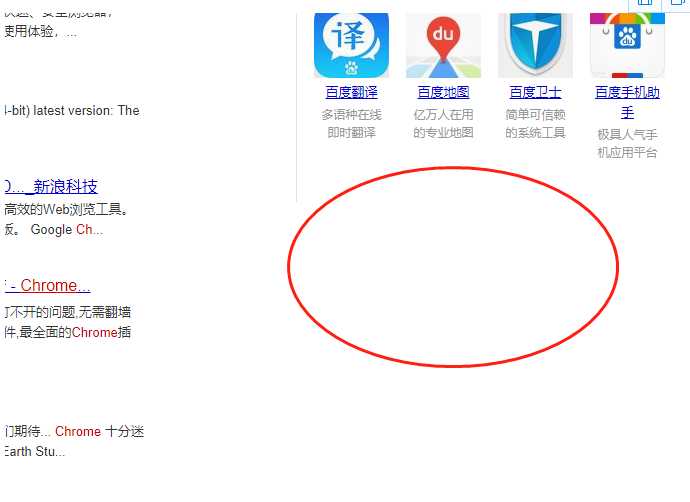Screen dimensions: 690x502
Task: Click the 亿万人在用的专业地图 description
Action: (x=443, y=124)
